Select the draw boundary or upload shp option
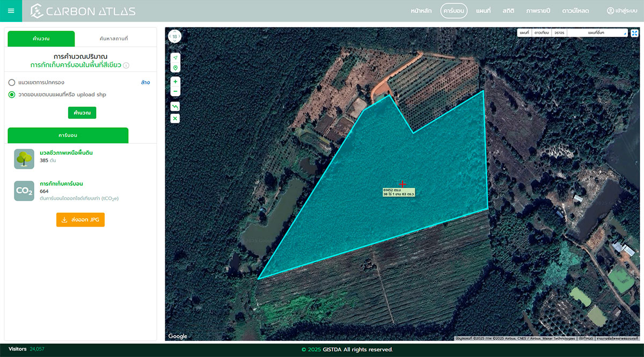The width and height of the screenshot is (644, 357). tap(11, 94)
